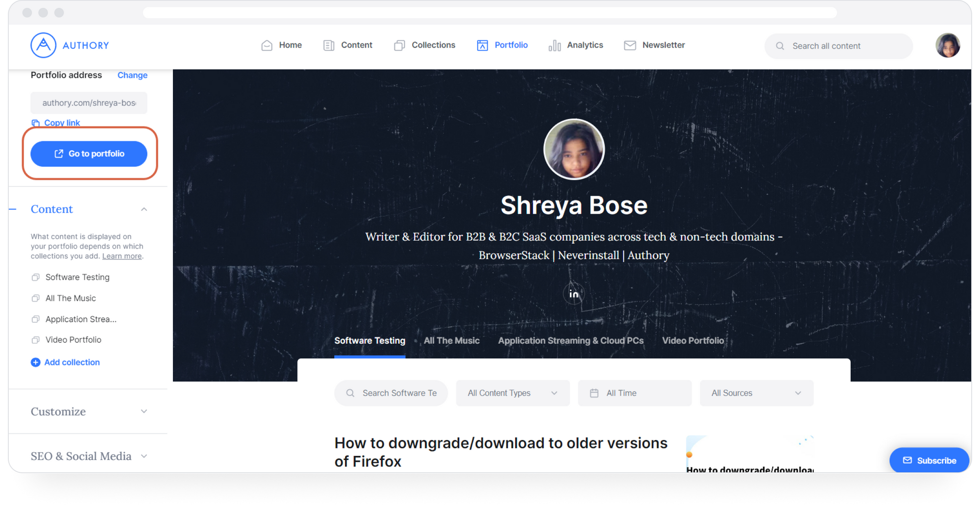Screen dimensions: 980x513
Task: Click the Firefox article thumbnail image
Action: click(x=750, y=454)
